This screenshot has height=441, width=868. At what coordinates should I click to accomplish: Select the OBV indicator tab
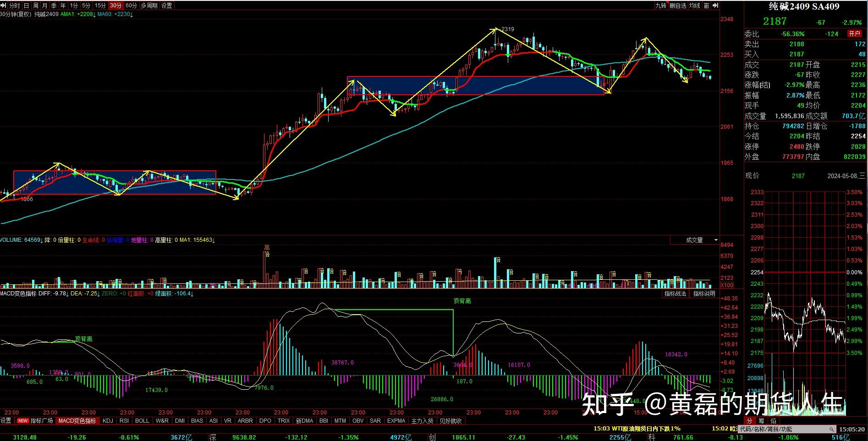pyautogui.click(x=358, y=421)
